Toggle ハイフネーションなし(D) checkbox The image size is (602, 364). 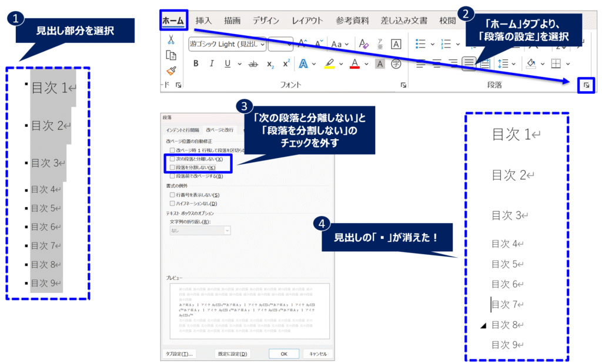[172, 203]
